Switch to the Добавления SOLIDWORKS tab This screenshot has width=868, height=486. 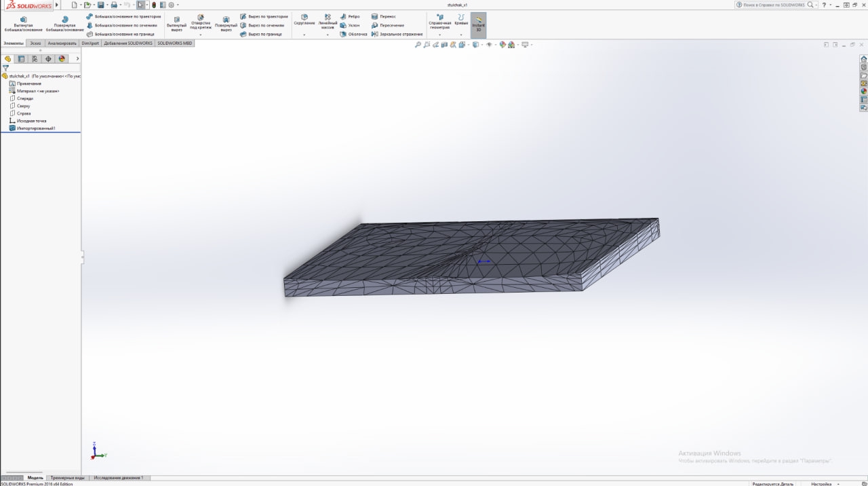128,43
